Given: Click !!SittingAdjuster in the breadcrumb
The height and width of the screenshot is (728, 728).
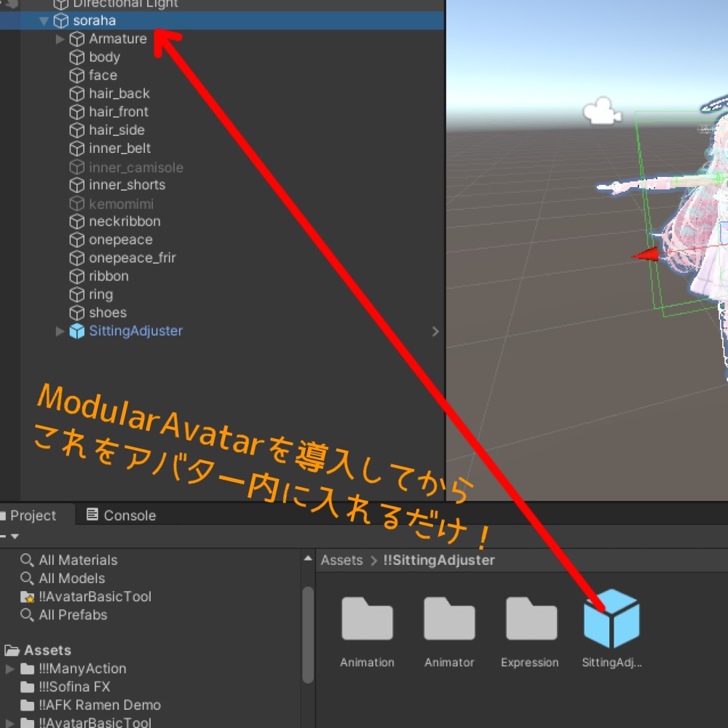Looking at the screenshot, I should (439, 561).
